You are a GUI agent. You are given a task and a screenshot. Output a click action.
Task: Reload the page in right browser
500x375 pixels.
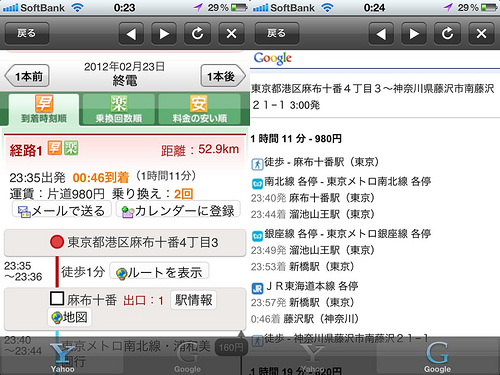click(447, 33)
